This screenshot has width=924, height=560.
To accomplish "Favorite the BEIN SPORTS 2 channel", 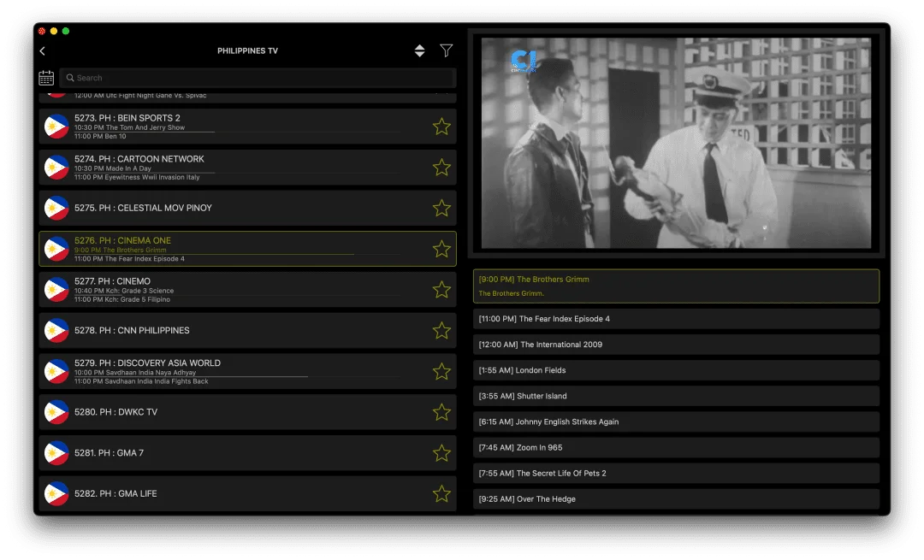I will [441, 127].
